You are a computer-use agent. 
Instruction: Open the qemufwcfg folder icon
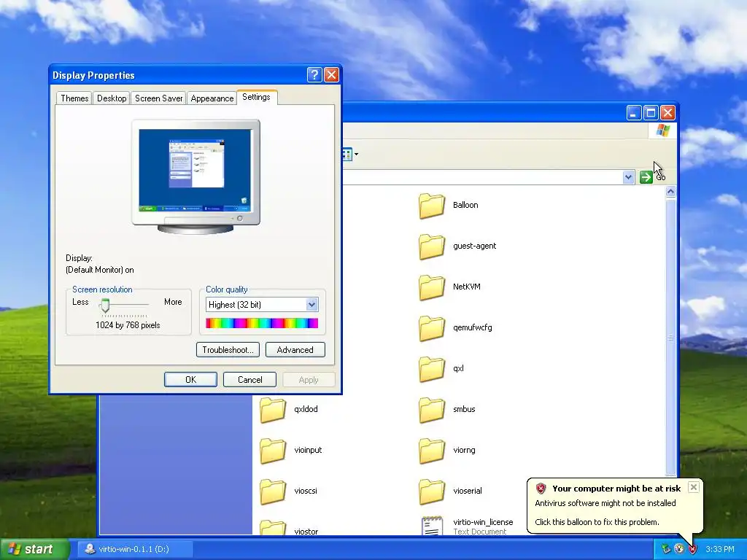[x=432, y=328]
